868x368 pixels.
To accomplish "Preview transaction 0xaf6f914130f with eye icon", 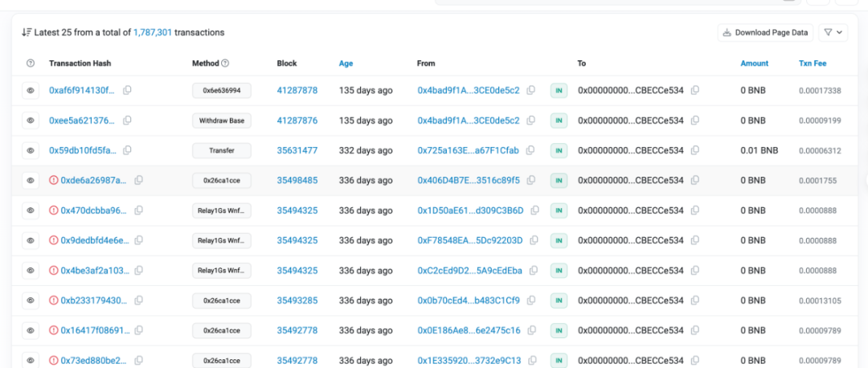I will 31,91.
